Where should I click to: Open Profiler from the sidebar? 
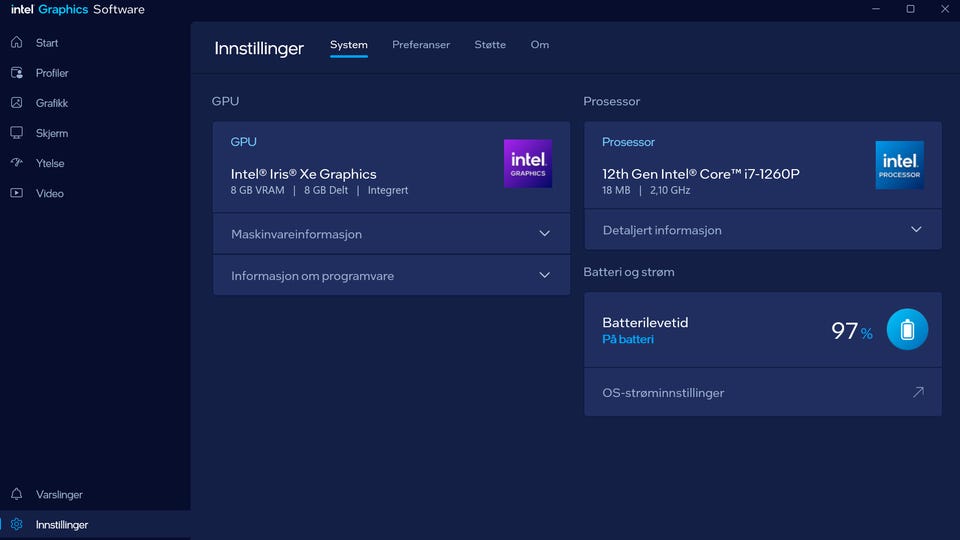click(52, 73)
